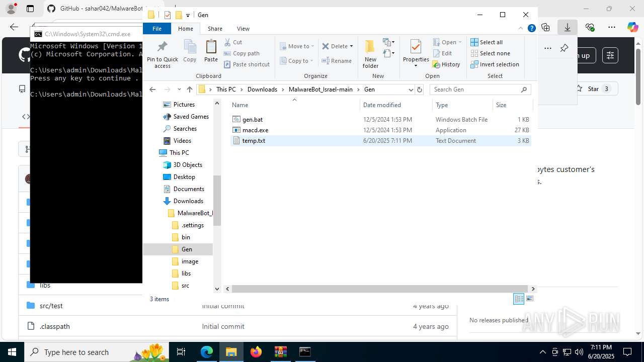Click Select all in ribbon
The image size is (644, 362).
[486, 42]
